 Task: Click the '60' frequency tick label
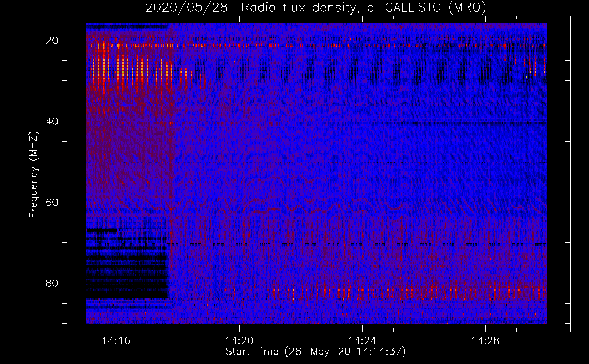tap(52, 202)
